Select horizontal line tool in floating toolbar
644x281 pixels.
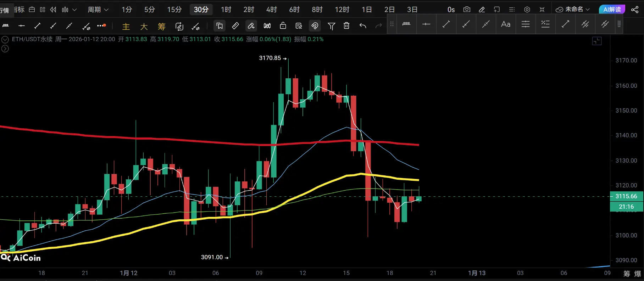426,24
